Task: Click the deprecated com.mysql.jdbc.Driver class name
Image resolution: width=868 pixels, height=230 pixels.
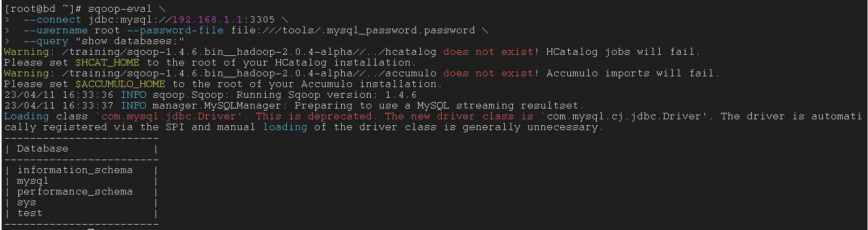Action: tap(169, 116)
